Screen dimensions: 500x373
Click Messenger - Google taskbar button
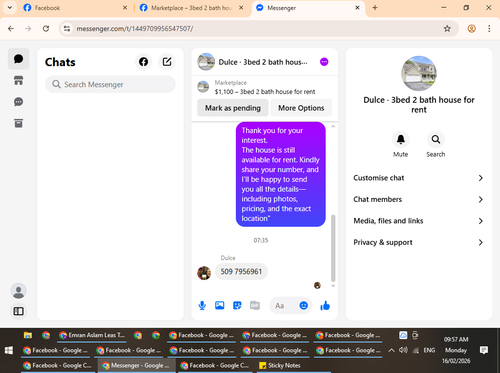point(136,365)
